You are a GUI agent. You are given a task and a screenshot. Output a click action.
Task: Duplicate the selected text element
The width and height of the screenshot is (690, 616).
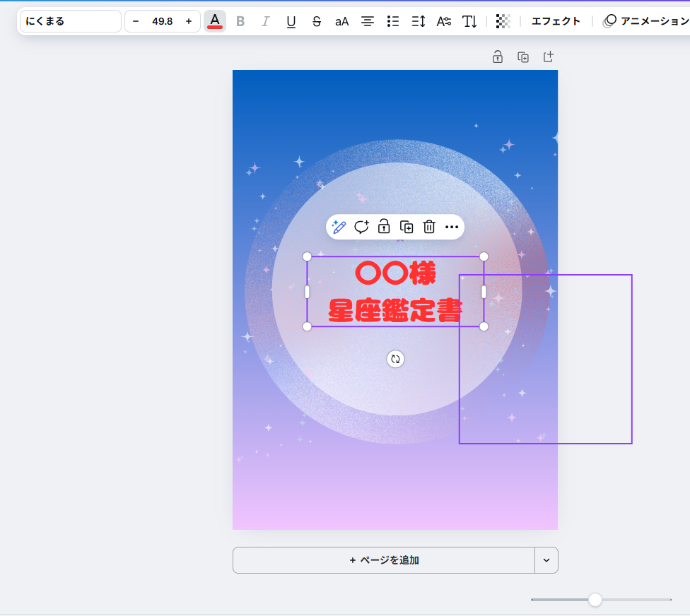[x=407, y=227]
